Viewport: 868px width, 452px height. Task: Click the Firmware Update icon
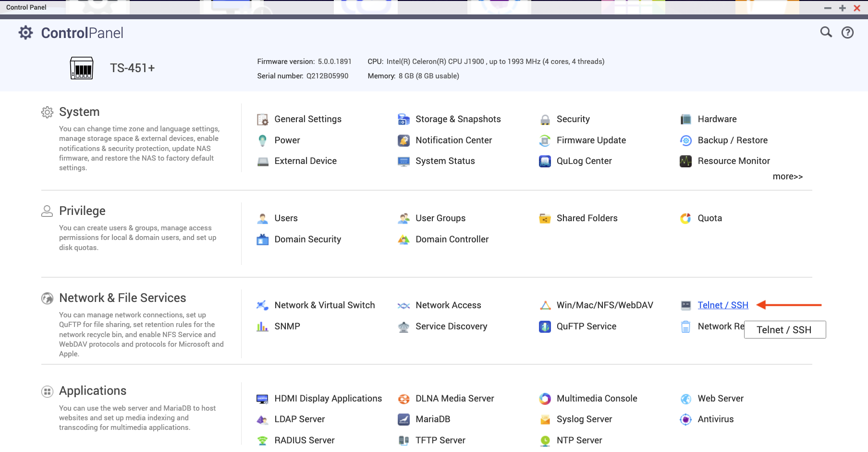pos(545,140)
